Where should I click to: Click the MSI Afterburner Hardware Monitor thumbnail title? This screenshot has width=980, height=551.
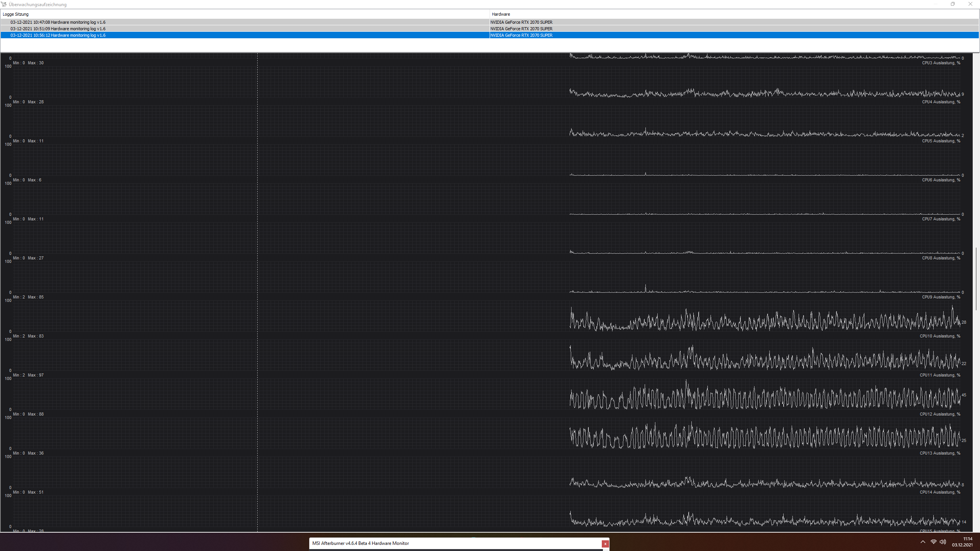pyautogui.click(x=361, y=543)
